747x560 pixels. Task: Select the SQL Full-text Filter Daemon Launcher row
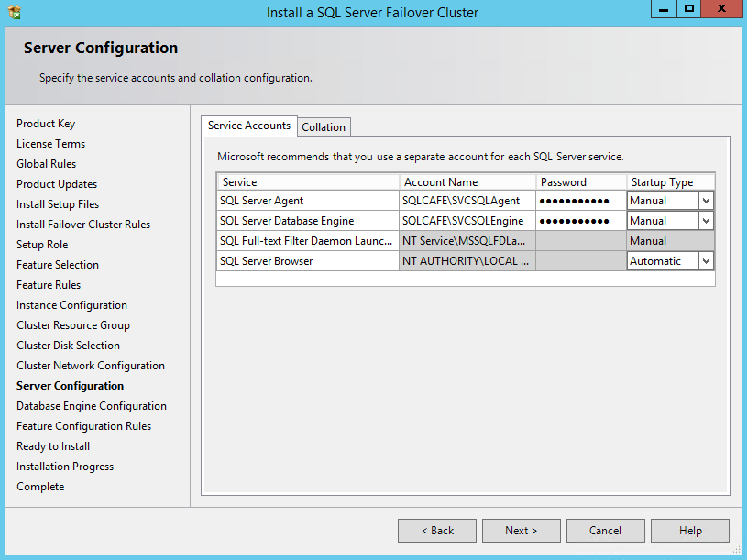308,241
